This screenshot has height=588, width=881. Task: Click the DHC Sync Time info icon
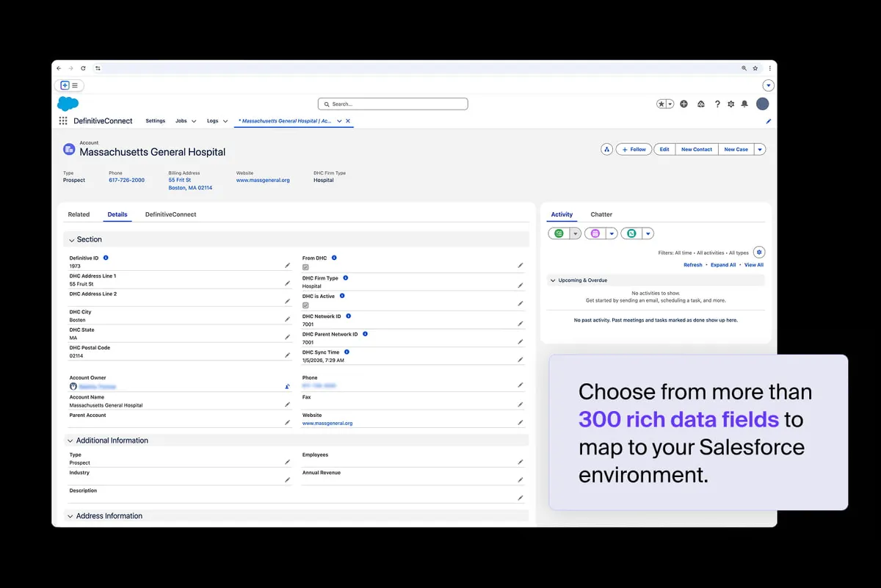(347, 352)
